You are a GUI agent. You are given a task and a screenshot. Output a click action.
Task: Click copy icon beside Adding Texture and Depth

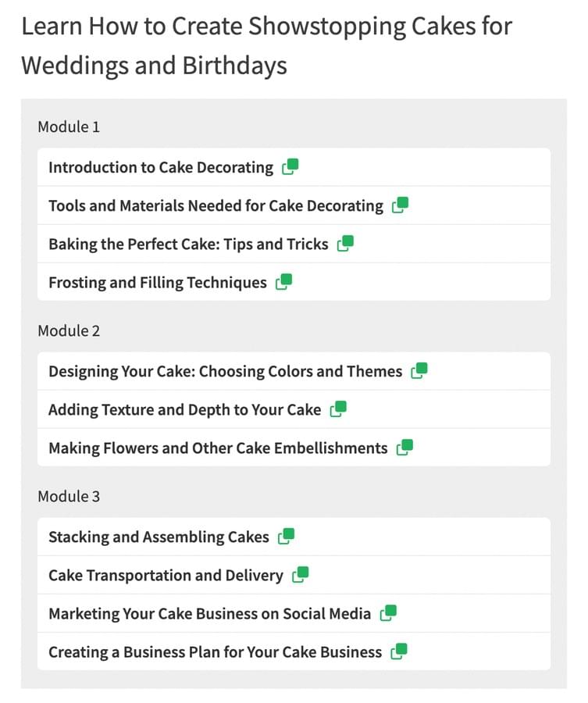pyautogui.click(x=338, y=409)
